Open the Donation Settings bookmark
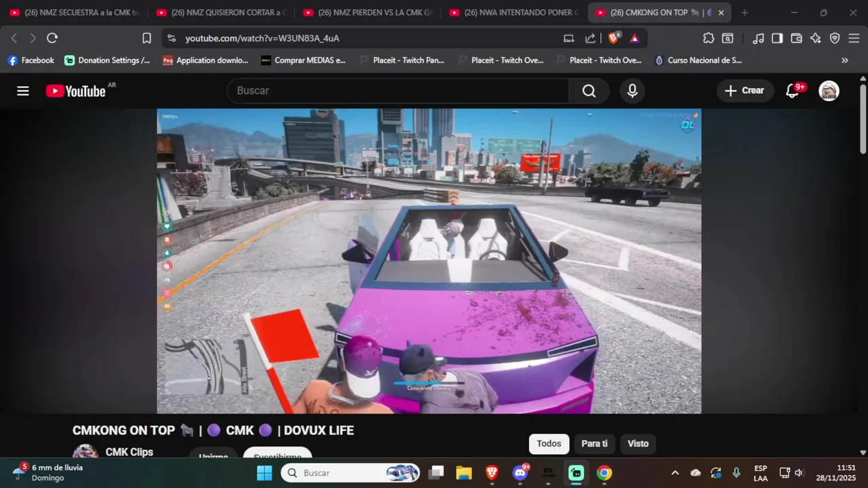Viewport: 868px width, 488px height. click(x=108, y=60)
